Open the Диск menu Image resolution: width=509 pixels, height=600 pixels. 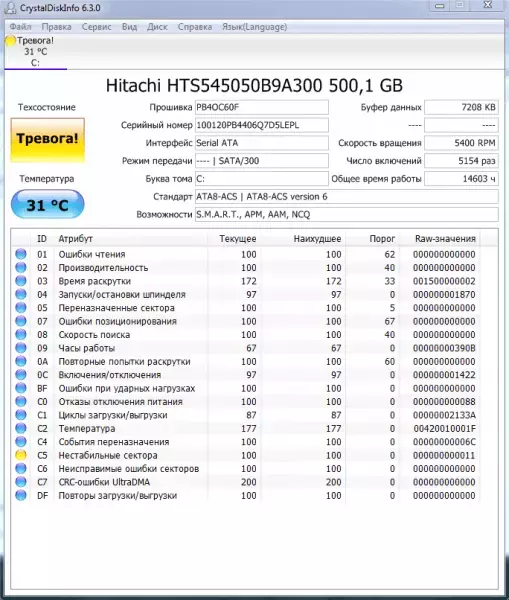point(157,27)
